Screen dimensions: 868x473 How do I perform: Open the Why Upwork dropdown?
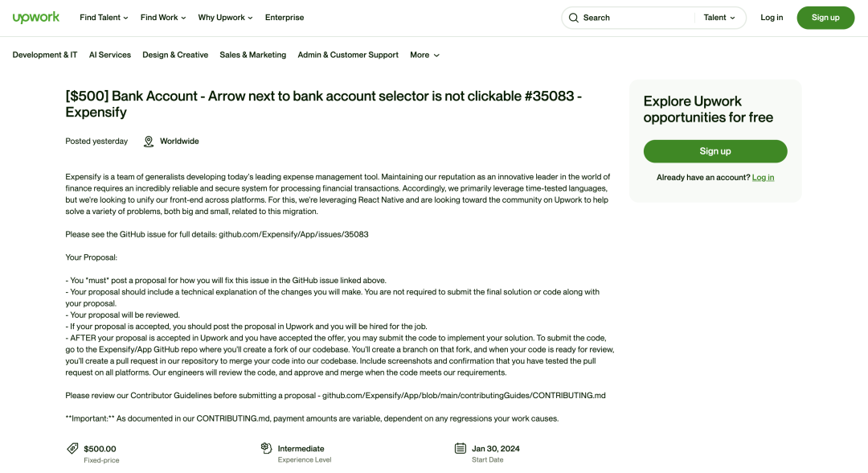[225, 18]
